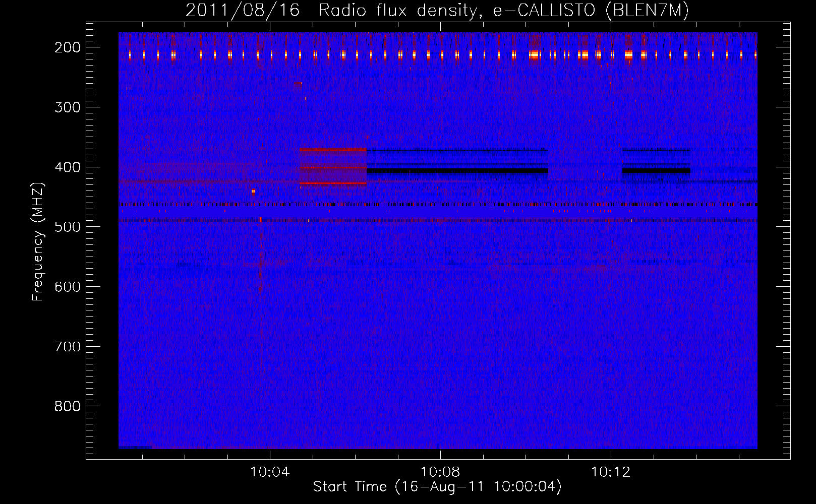Viewport: 816px width, 504px height.
Task: Select the '10:08' time tick label
Action: (x=440, y=472)
